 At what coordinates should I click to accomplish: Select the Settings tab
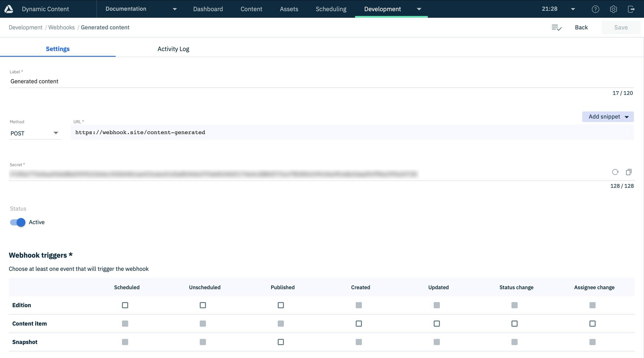pyautogui.click(x=58, y=49)
